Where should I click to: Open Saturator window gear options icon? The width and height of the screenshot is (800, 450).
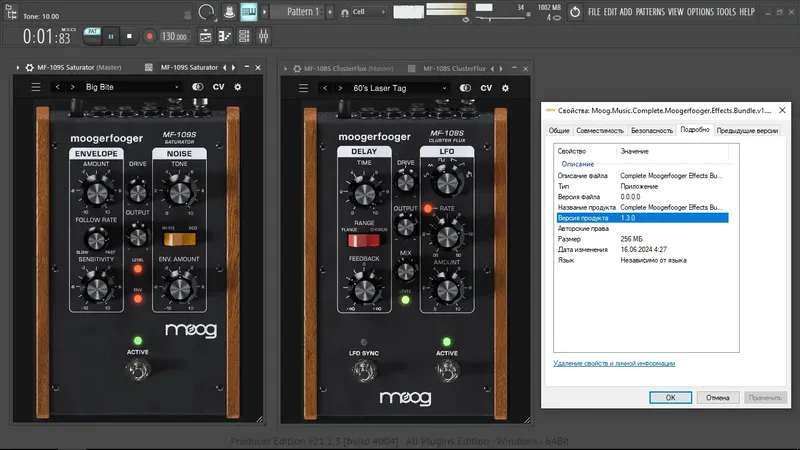[x=30, y=67]
